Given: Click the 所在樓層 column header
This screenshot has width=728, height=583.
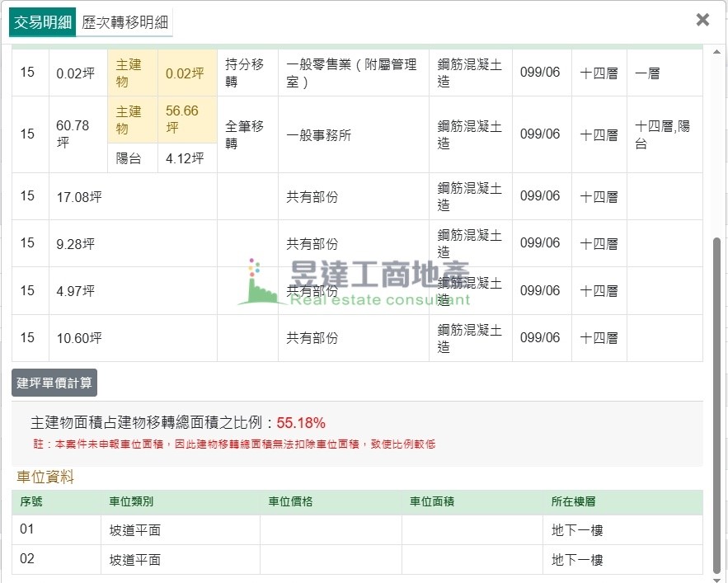Looking at the screenshot, I should [573, 501].
